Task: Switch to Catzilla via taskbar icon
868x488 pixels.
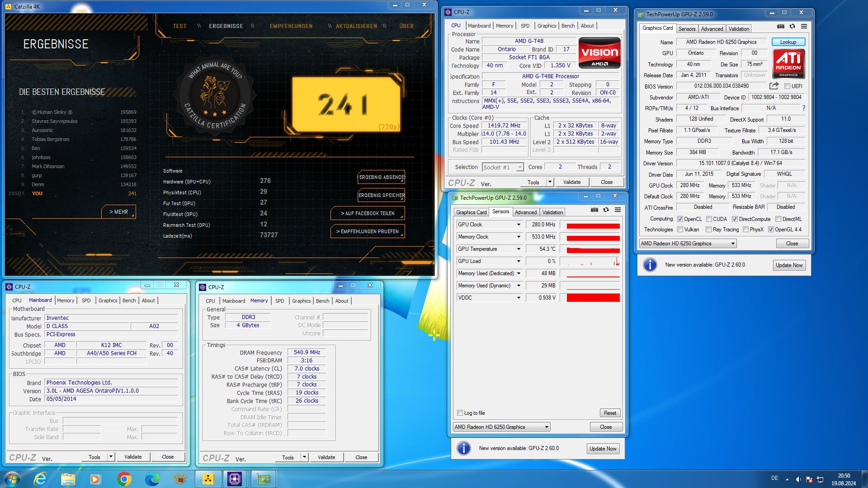Action: click(x=208, y=479)
